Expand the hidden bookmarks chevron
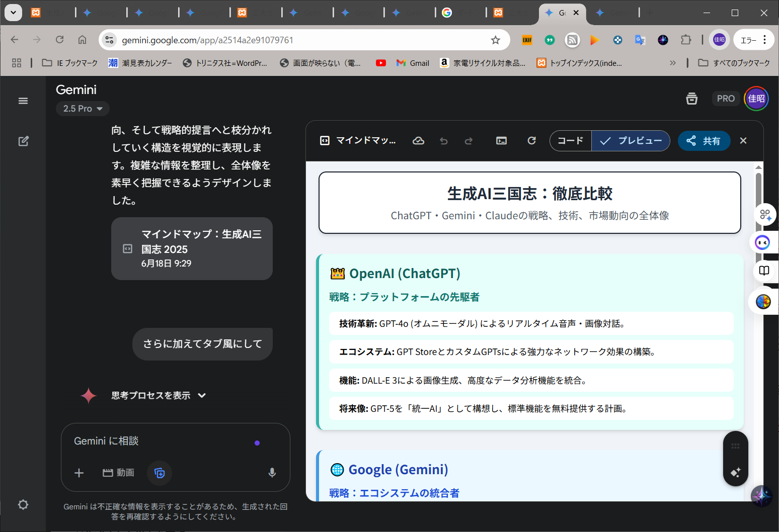The height and width of the screenshot is (532, 779). pos(673,63)
